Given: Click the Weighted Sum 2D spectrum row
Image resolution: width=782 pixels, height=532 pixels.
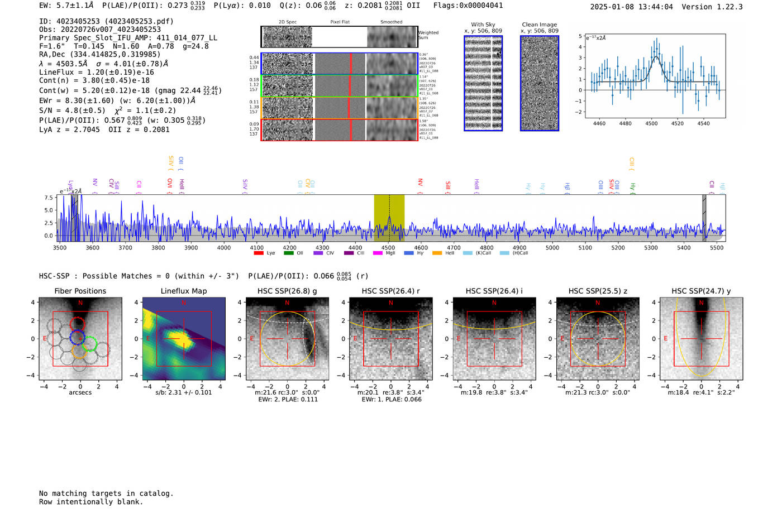Looking at the screenshot, I should click(x=339, y=37).
